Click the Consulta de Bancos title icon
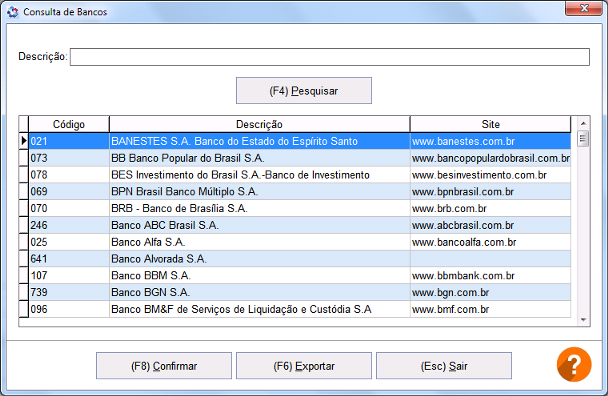This screenshot has height=396, width=608. tap(12, 12)
